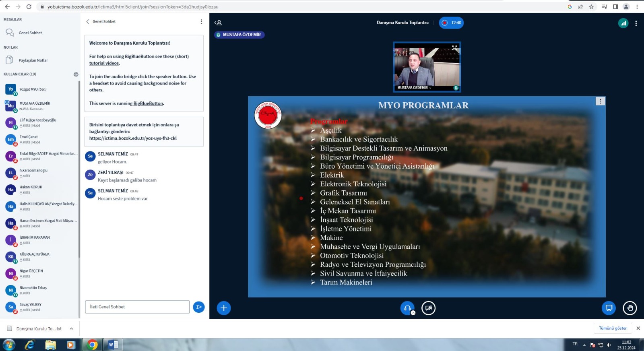The height and width of the screenshot is (351, 644).
Task: Close downloads bar
Action: tap(638, 328)
